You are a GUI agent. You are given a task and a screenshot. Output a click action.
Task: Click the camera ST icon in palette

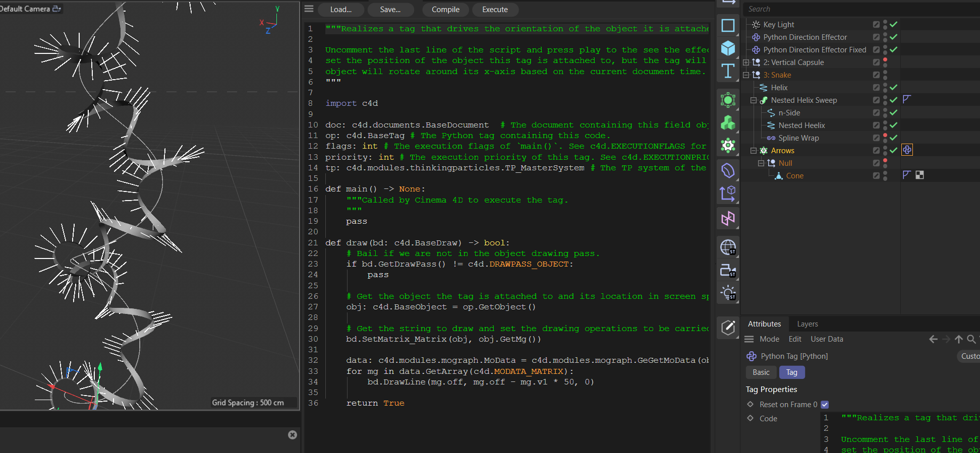[x=728, y=271]
